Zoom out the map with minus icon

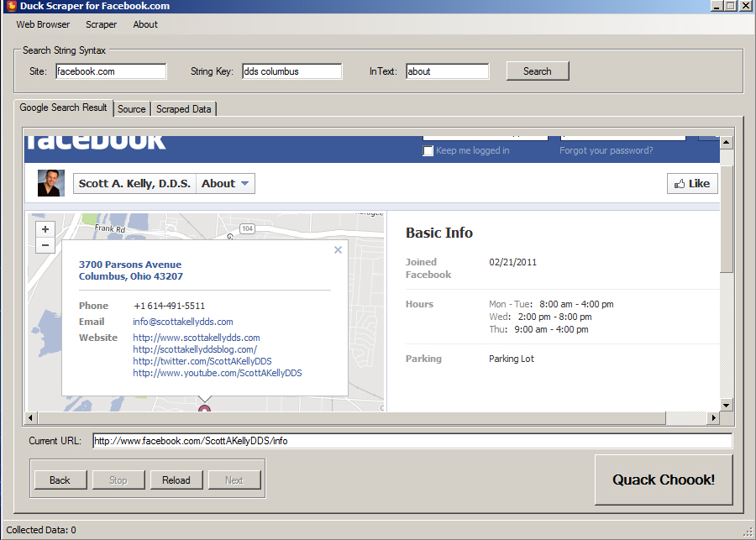(x=45, y=245)
